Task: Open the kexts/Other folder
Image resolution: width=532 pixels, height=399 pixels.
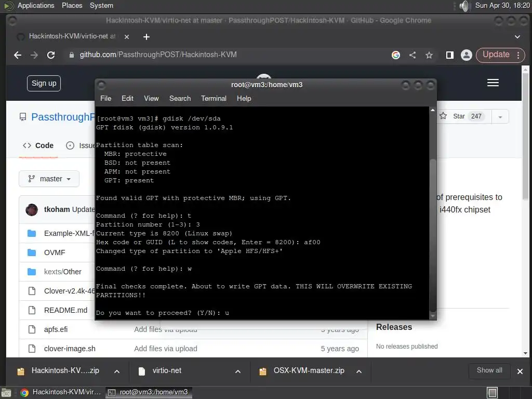Action: (x=63, y=272)
